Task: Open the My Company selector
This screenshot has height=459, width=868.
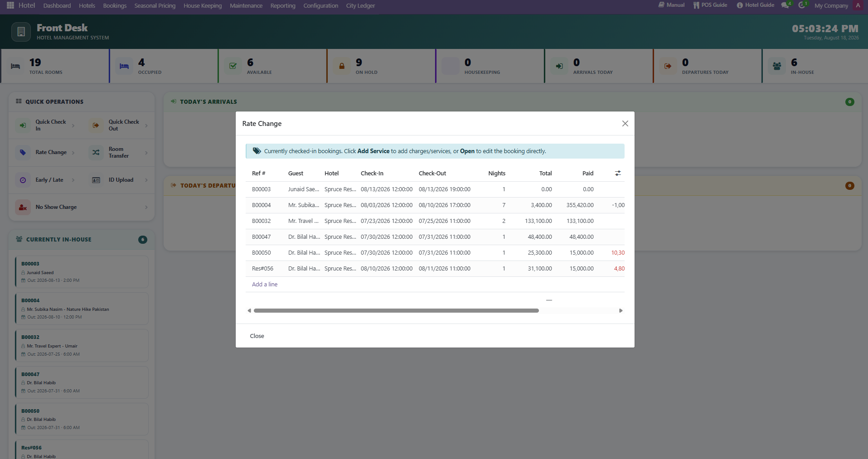Action: (831, 5)
